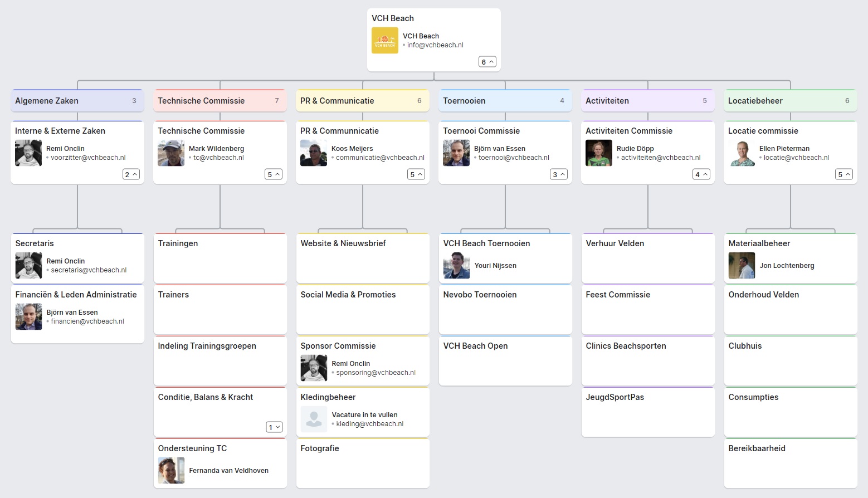Select the Activiteiten department header
Viewport: 868px width, 498px height.
648,101
